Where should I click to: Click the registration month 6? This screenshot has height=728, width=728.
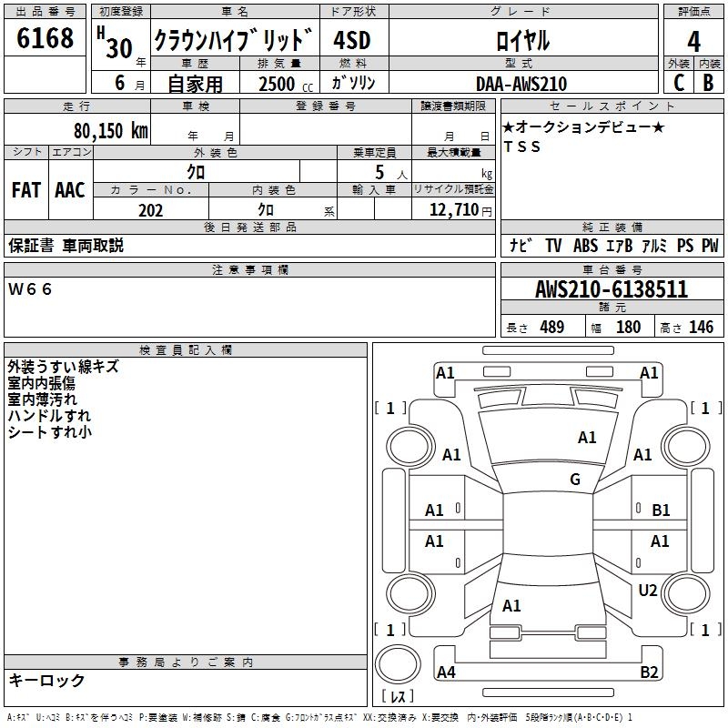120,83
